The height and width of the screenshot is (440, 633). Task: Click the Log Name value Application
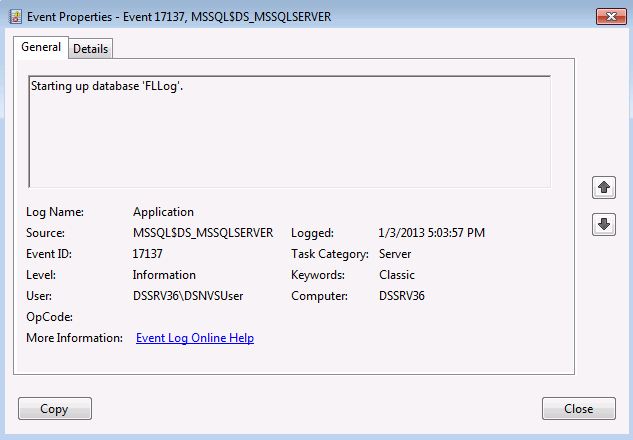pyautogui.click(x=163, y=212)
